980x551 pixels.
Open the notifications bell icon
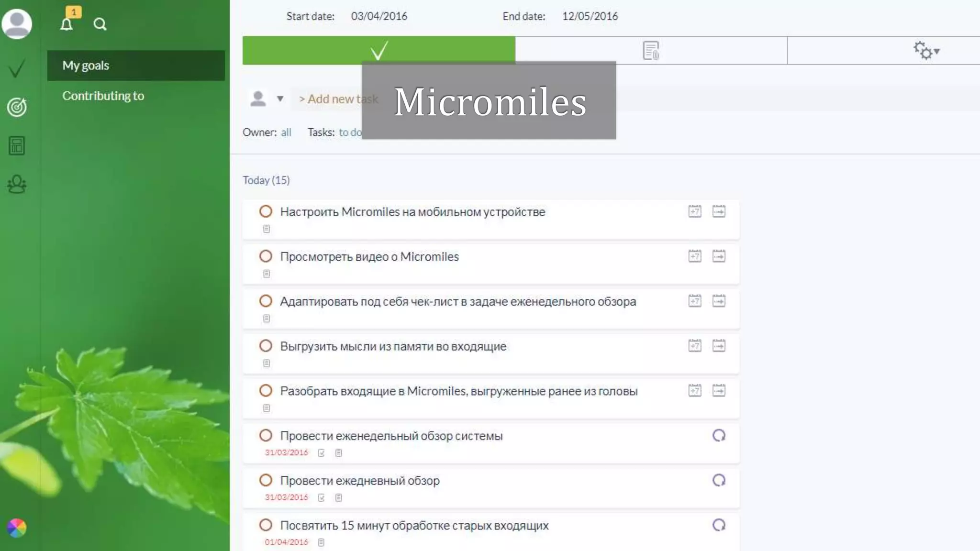coord(67,24)
